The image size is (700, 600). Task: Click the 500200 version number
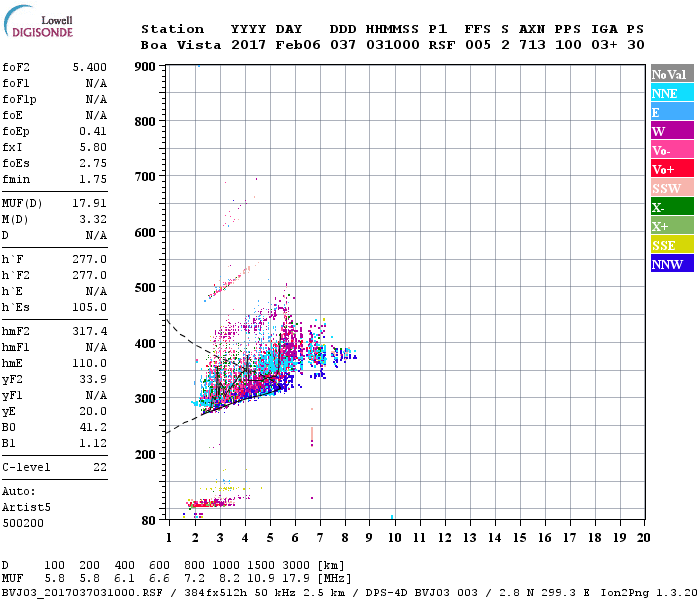[x=23, y=523]
